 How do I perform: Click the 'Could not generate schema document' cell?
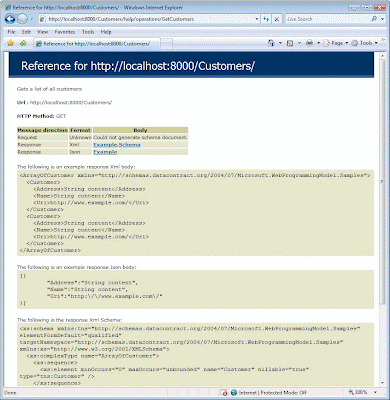point(140,137)
